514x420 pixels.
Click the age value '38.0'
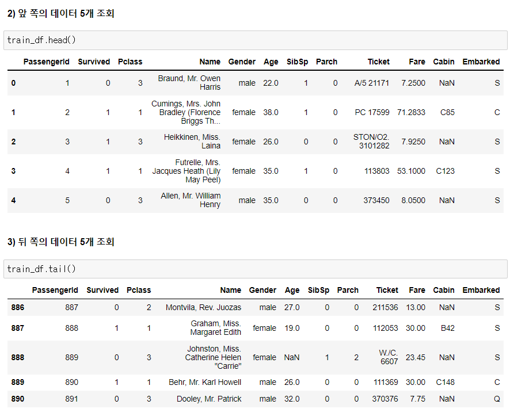pos(271,112)
